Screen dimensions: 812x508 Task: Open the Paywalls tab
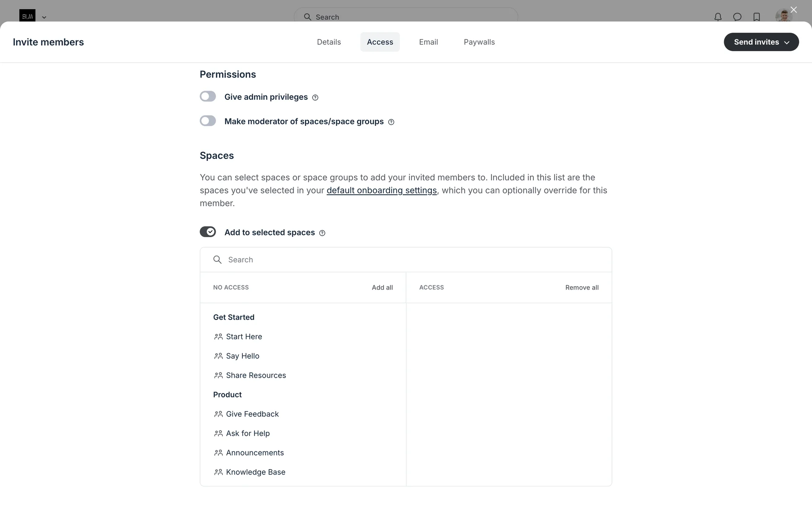[x=479, y=42]
